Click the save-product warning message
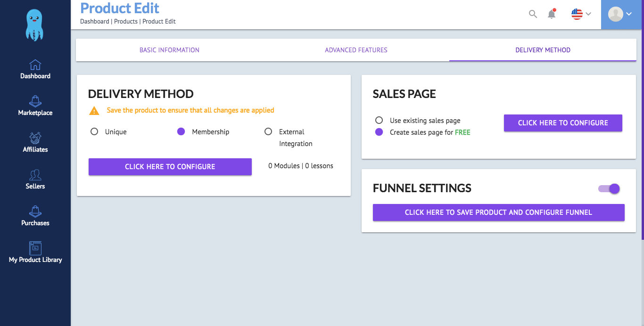Screen dimensions: 644x326 pyautogui.click(x=190, y=110)
